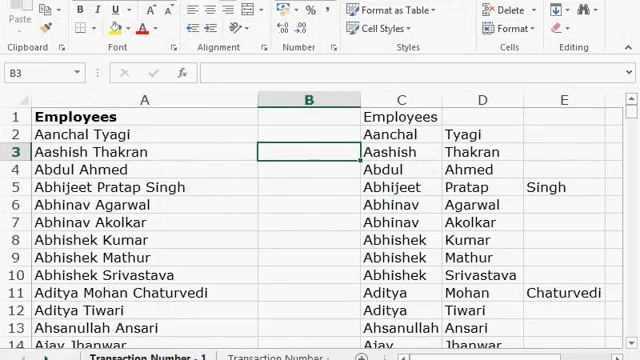This screenshot has width=640, height=360.
Task: Align text left
Action: (x=192, y=10)
